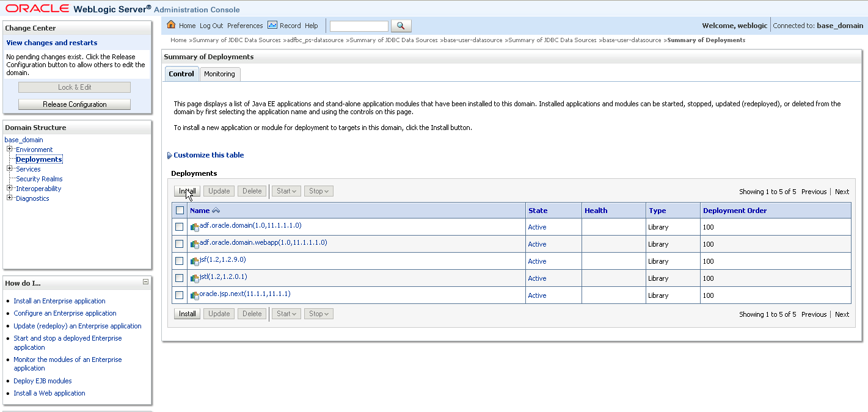Viewport: 868px width, 412px height.
Task: Click Previous in bottom table pagination
Action: click(814, 314)
